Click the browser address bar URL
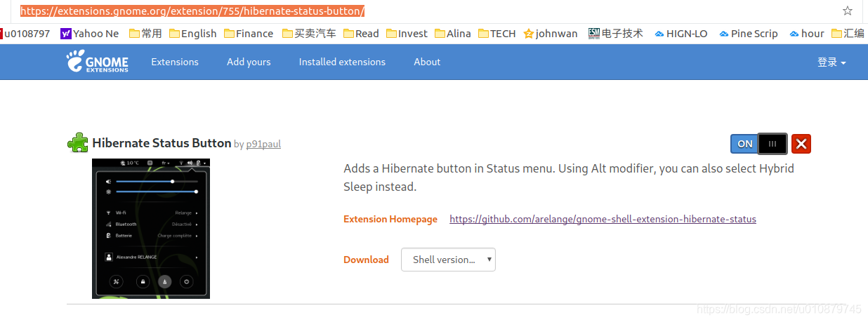The width and height of the screenshot is (868, 322). click(192, 11)
